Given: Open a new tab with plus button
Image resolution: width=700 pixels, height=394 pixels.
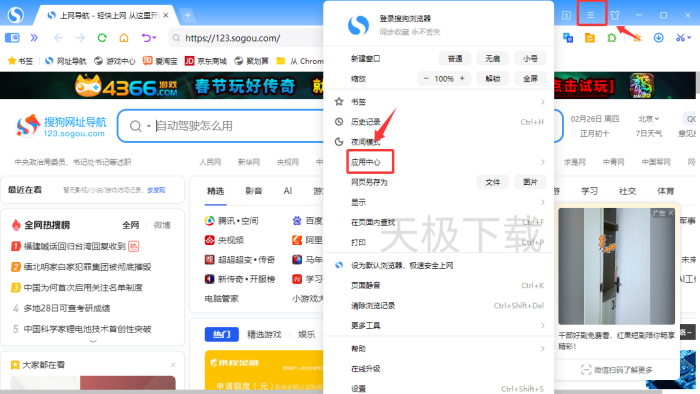Looking at the screenshot, I should click(188, 16).
